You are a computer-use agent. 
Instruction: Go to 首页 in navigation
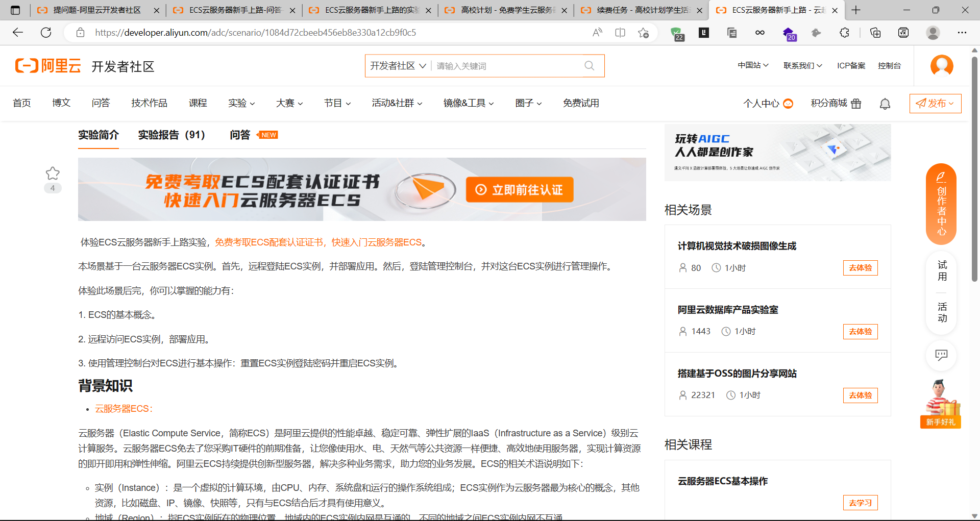coord(22,103)
